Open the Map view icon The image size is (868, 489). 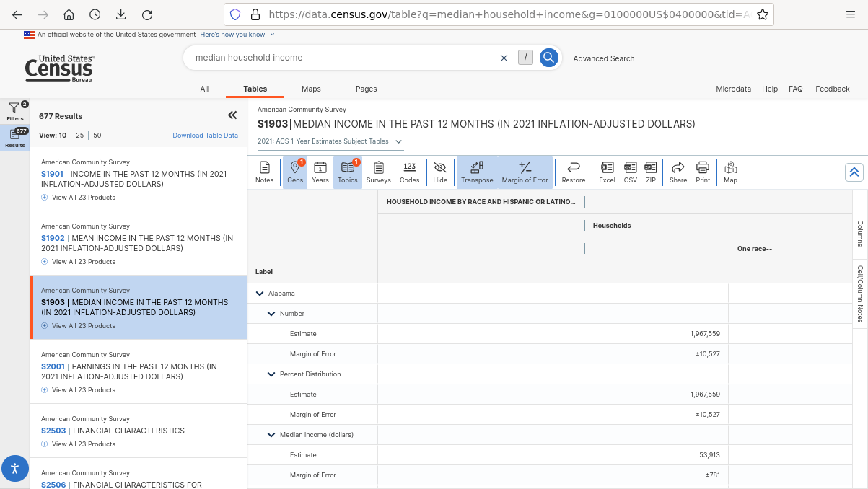tap(730, 172)
